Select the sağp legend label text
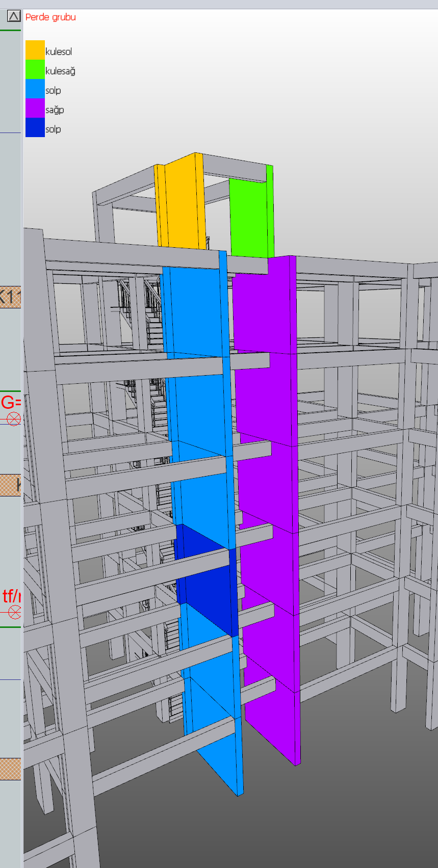This screenshot has width=438, height=868. click(x=55, y=110)
